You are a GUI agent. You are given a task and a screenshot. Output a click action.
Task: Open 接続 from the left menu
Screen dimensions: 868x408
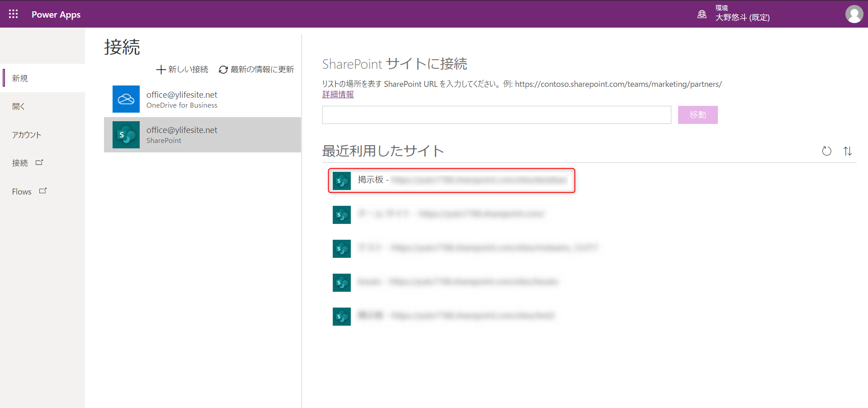[20, 163]
